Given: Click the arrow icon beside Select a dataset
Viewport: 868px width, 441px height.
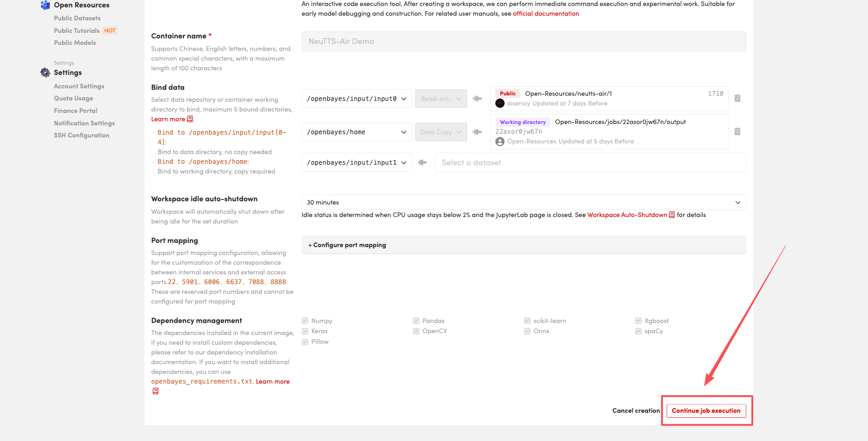Looking at the screenshot, I should [422, 162].
